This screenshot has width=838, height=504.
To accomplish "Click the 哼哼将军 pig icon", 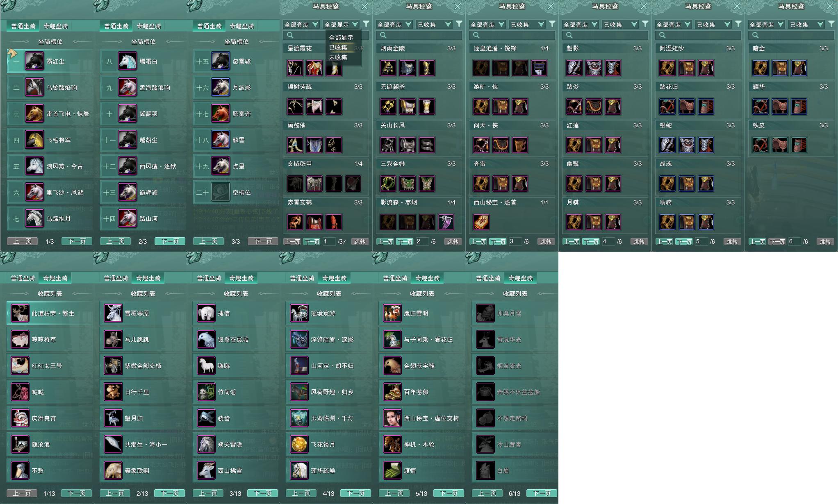I will click(x=20, y=339).
